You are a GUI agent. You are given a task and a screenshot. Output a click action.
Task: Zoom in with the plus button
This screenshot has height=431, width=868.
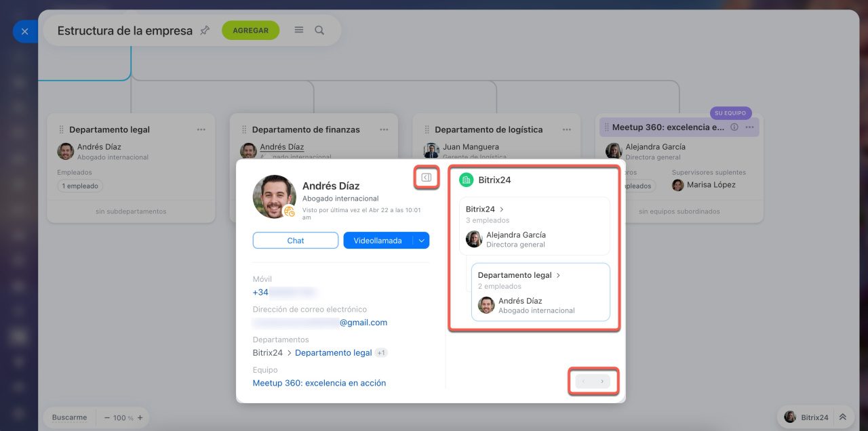click(x=140, y=417)
